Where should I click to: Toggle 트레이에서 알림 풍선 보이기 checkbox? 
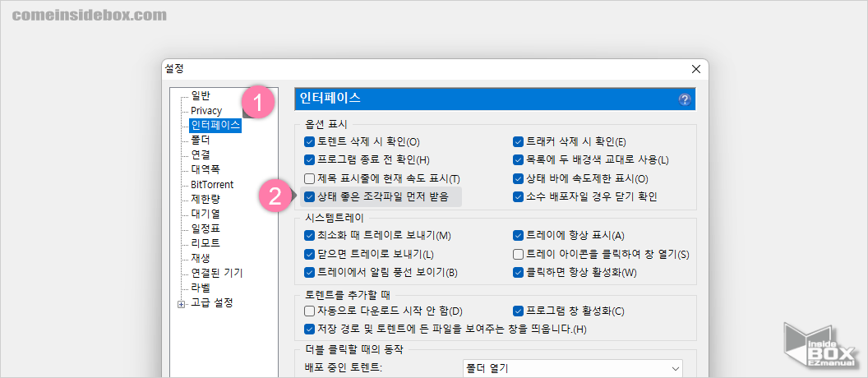309,272
